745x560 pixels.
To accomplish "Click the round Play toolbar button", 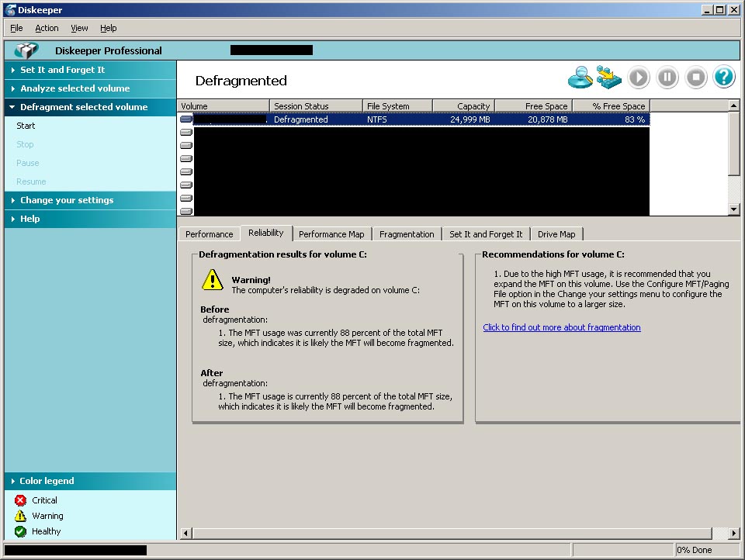I will click(x=638, y=78).
